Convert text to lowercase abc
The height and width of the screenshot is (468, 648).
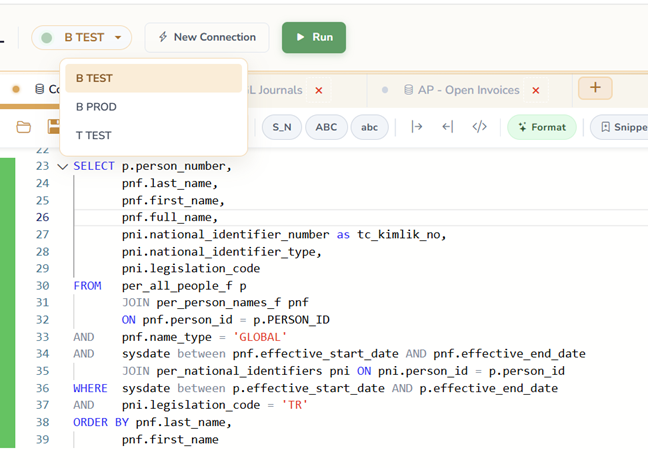(369, 127)
